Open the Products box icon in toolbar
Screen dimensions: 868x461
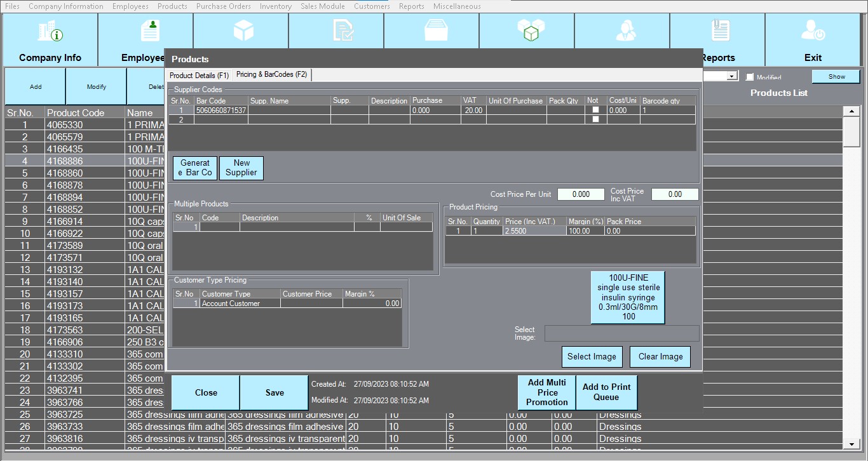pyautogui.click(x=243, y=30)
